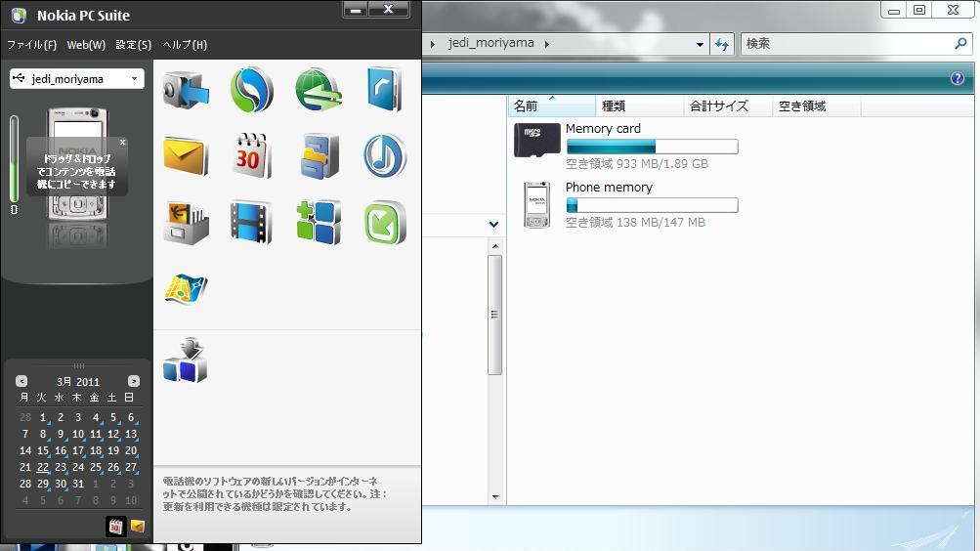The image size is (980, 551).
Task: Launch the Synchronize application icon
Action: coord(252,91)
